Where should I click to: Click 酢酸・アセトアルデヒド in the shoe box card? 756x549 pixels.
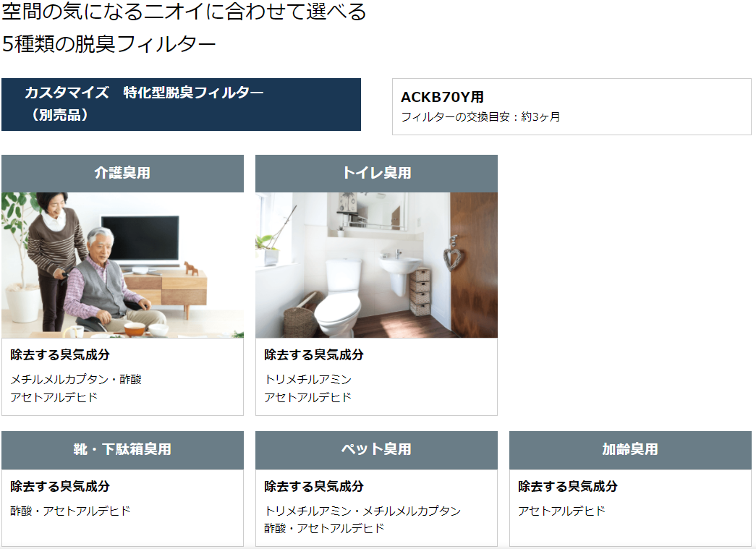click(x=70, y=511)
